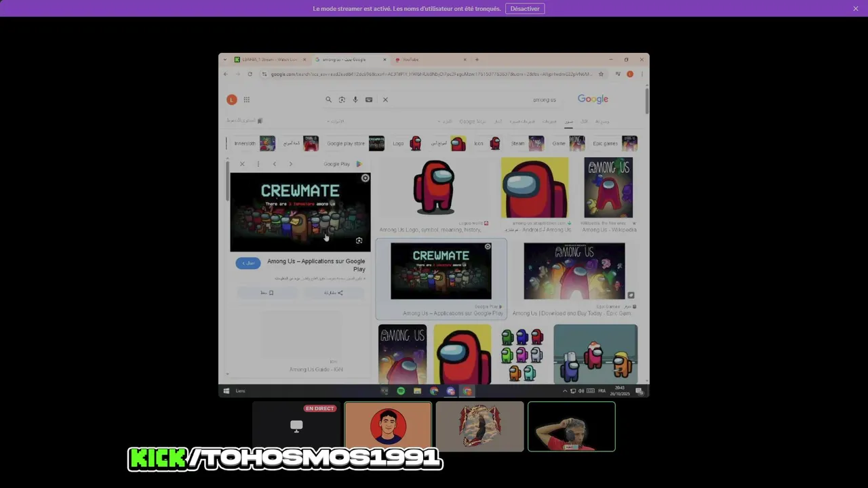Viewport: 868px width, 488px height.
Task: Search by image with Google Lens icon
Action: click(342, 100)
